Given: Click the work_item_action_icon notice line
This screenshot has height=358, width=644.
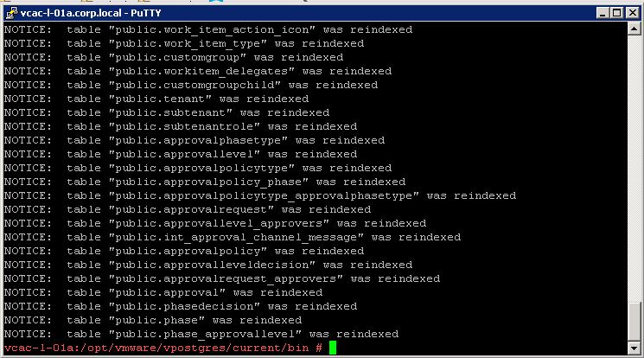Looking at the screenshot, I should coord(208,30).
